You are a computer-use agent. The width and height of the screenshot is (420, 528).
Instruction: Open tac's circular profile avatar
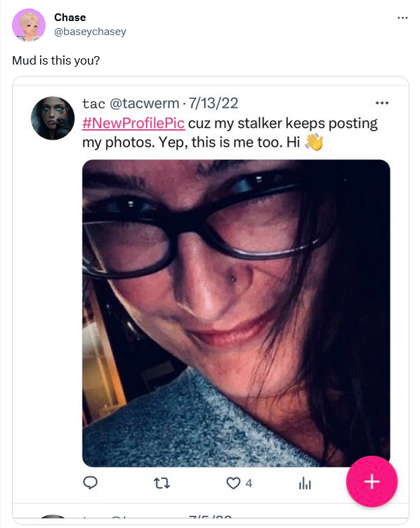point(53,118)
